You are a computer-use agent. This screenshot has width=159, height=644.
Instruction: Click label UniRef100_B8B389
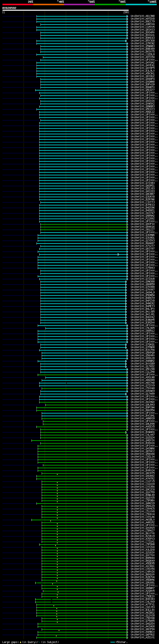pyautogui.click(x=143, y=49)
